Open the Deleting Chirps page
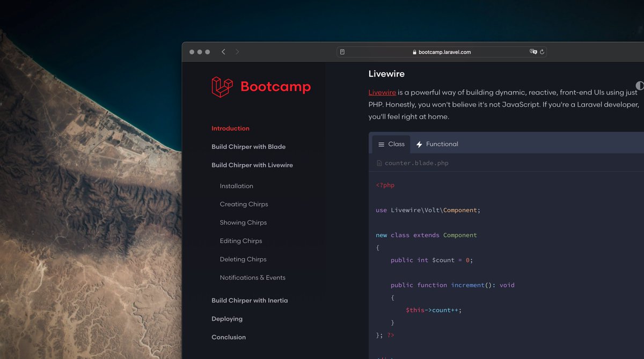644x359 pixels. point(243,259)
